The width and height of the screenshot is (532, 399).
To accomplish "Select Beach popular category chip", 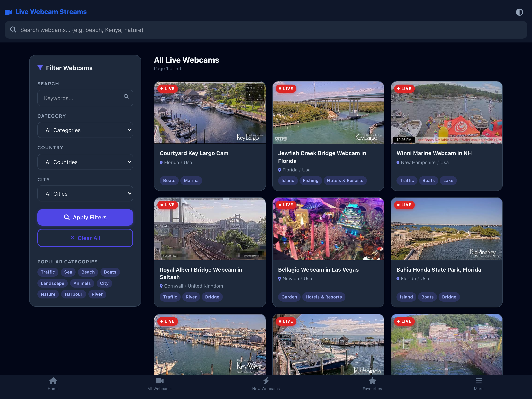I will [x=88, y=272].
